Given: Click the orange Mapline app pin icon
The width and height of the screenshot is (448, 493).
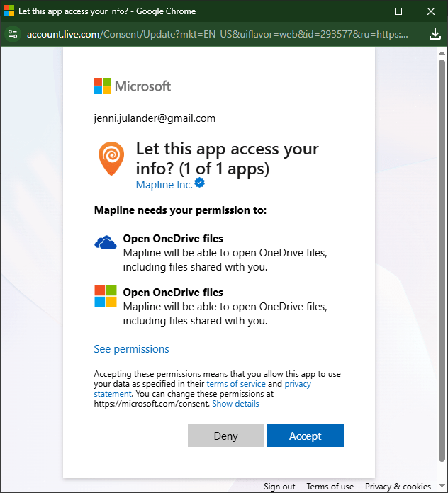Looking at the screenshot, I should pyautogui.click(x=111, y=159).
